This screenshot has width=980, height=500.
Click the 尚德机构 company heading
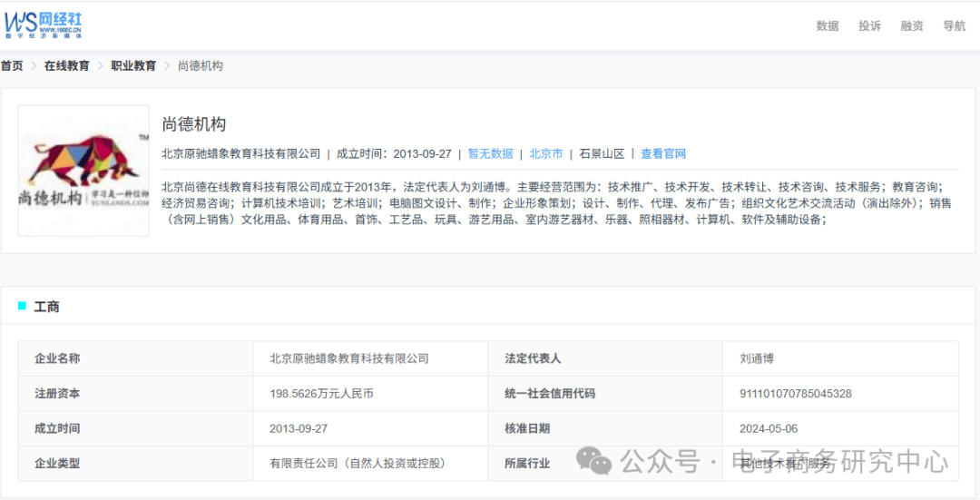[194, 123]
